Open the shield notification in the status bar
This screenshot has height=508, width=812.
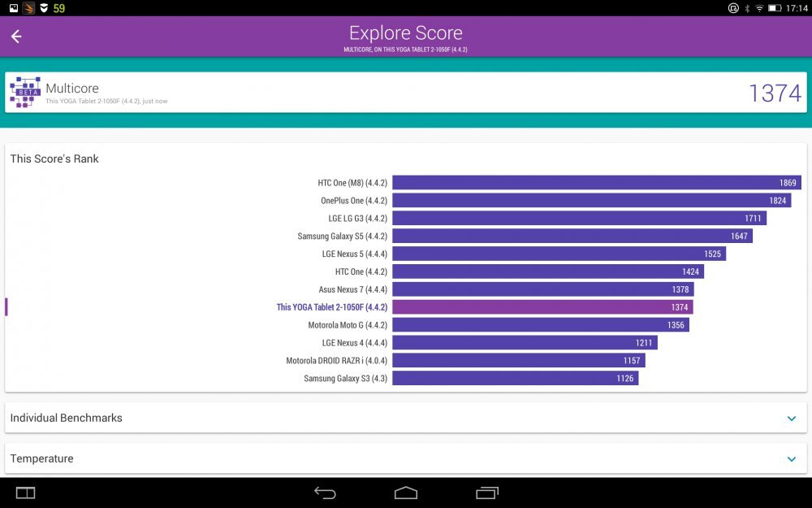(x=45, y=7)
